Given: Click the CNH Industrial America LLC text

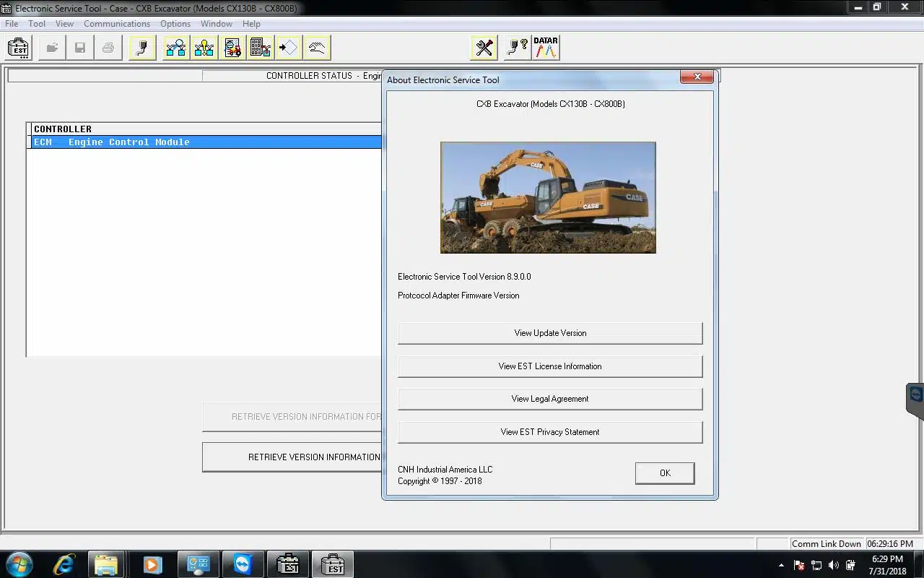Looking at the screenshot, I should (x=445, y=470).
